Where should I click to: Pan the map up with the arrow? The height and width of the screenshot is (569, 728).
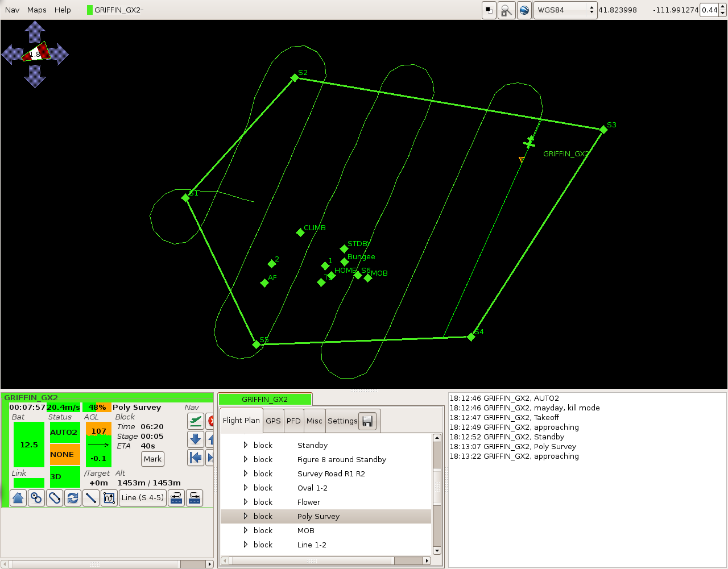35,32
